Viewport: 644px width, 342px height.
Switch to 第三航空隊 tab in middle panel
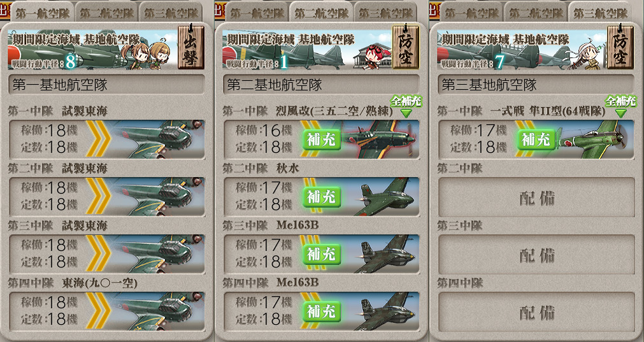click(385, 13)
